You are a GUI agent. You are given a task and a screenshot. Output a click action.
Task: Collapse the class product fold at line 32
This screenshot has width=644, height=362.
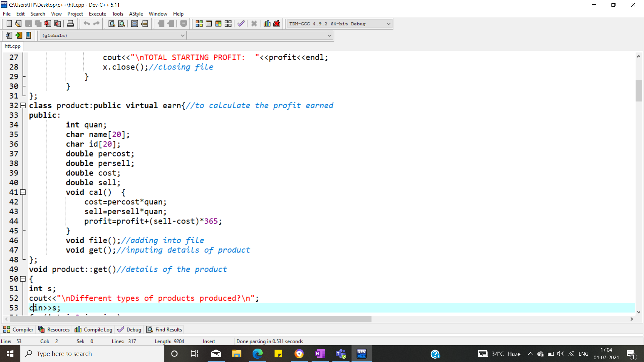click(x=23, y=106)
